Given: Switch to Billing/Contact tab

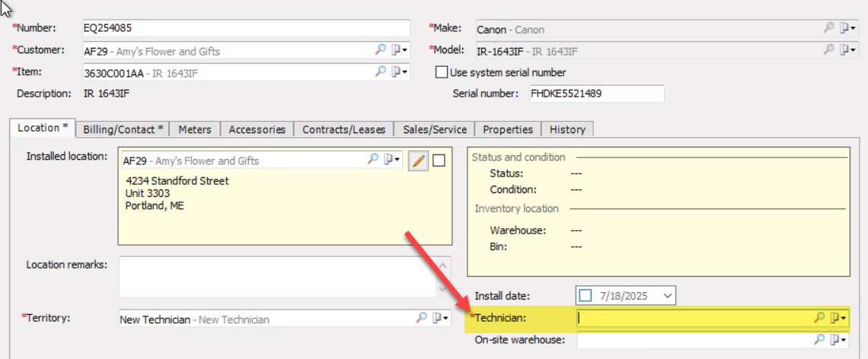Looking at the screenshot, I should click(x=123, y=129).
